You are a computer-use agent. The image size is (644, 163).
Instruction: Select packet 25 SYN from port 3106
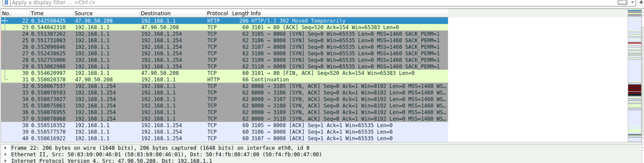coord(225,40)
